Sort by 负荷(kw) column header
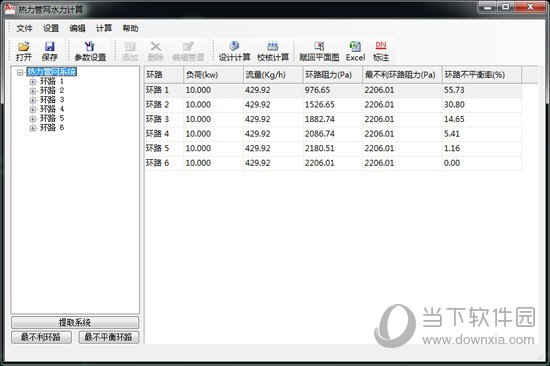 coord(213,75)
